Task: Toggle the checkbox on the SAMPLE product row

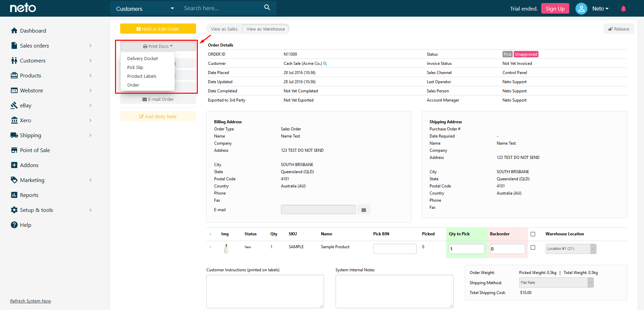Action: point(533,247)
